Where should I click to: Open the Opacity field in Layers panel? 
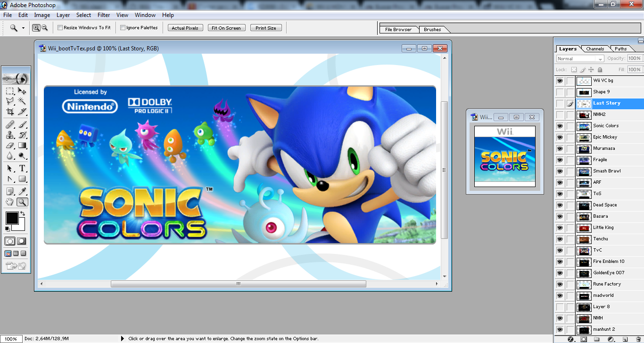coord(634,58)
